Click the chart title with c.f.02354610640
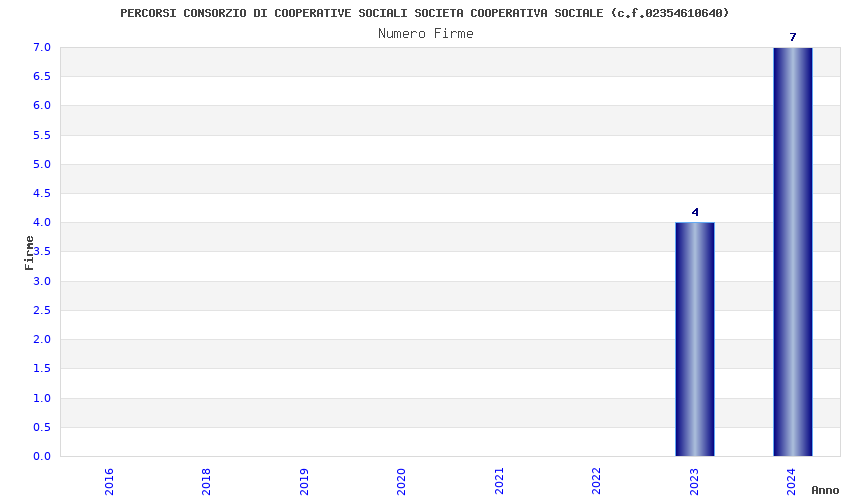 point(424,13)
